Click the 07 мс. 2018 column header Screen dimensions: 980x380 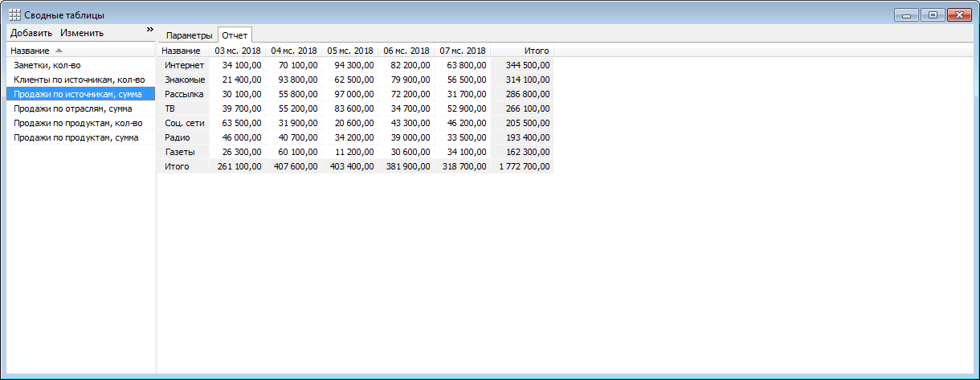(x=463, y=51)
